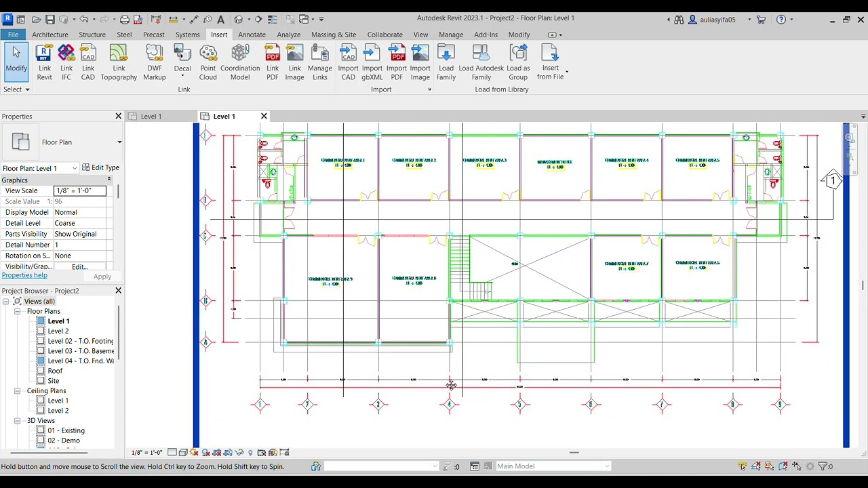868x488 pixels.
Task: Toggle Shadows in view control bar
Action: 205,453
